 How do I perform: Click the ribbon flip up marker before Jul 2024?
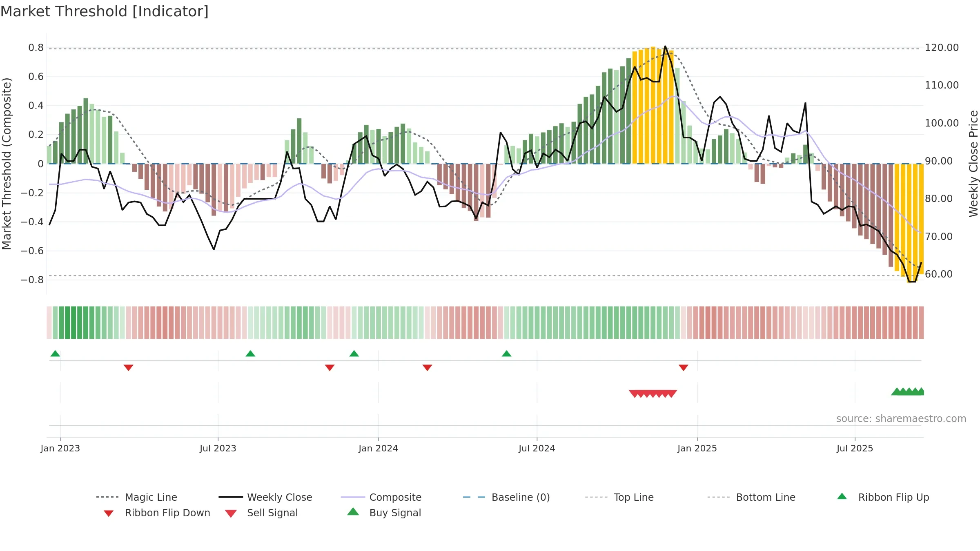(x=506, y=353)
